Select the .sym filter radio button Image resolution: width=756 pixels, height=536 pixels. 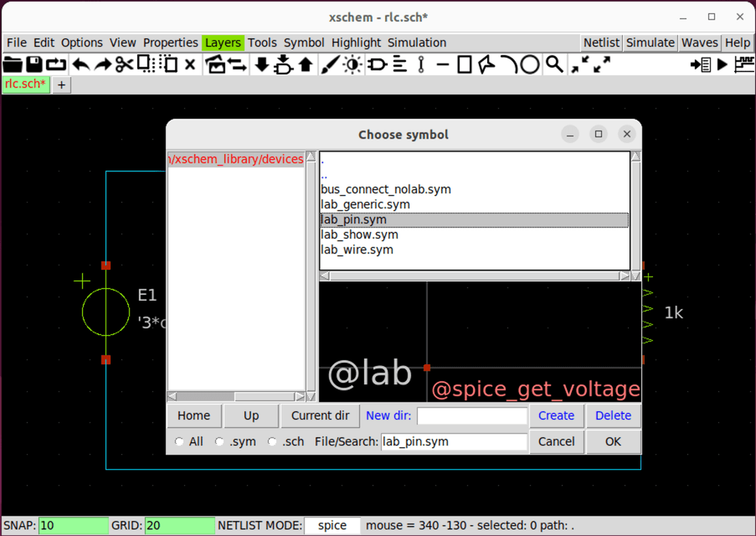(x=220, y=442)
